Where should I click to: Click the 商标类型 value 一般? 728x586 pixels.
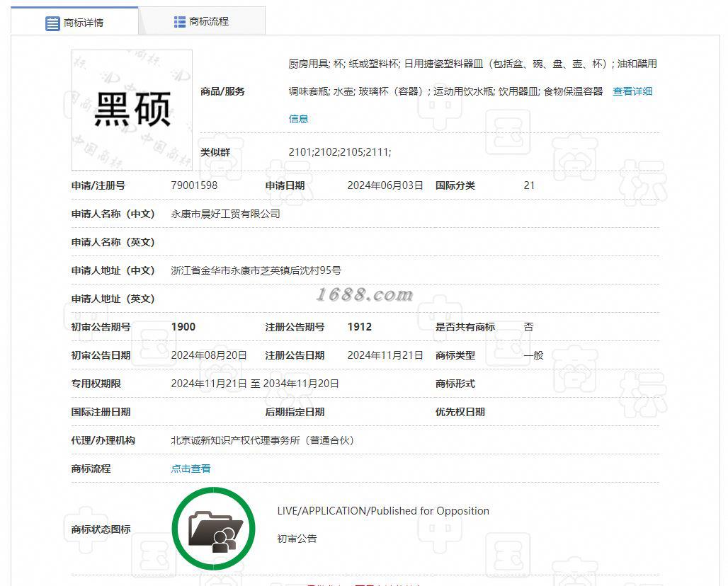pyautogui.click(x=533, y=355)
